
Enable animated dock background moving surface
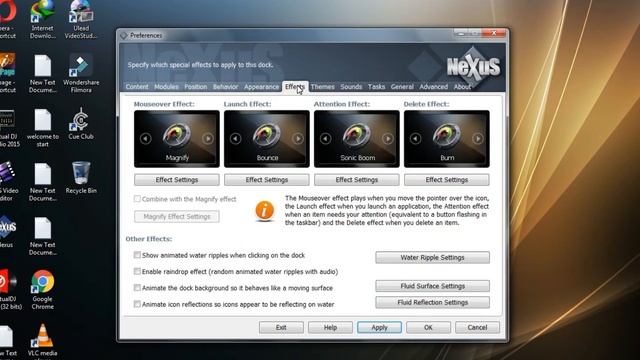(x=137, y=288)
